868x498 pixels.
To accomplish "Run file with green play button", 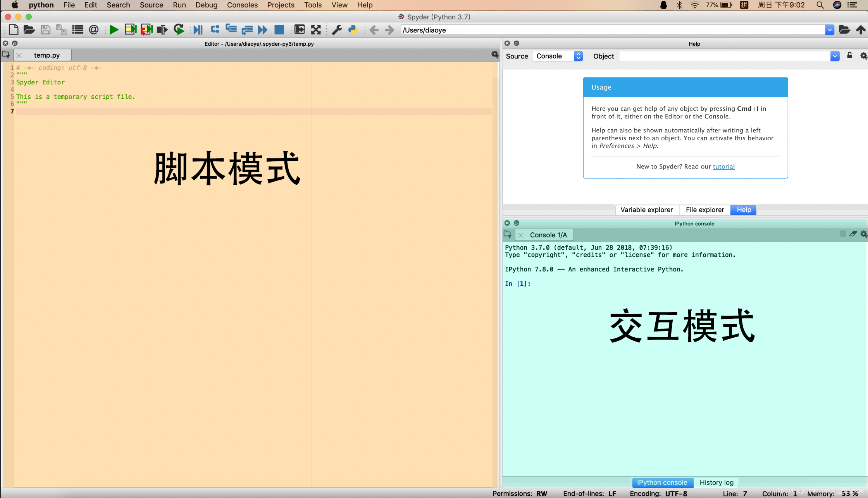I will click(x=114, y=30).
